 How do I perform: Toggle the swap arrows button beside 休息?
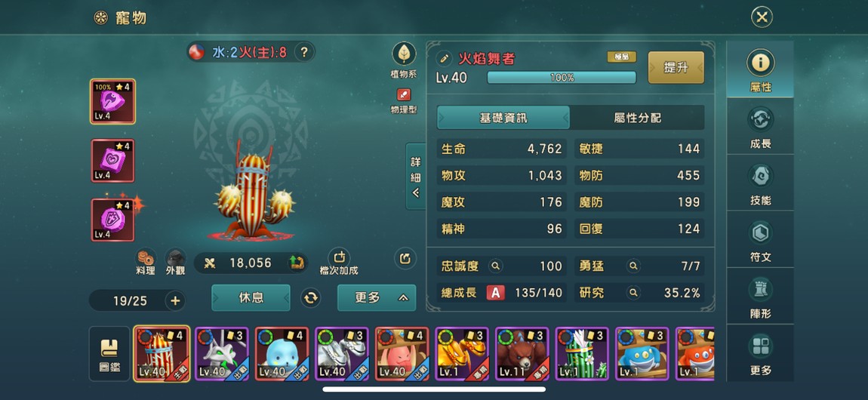[x=311, y=298]
